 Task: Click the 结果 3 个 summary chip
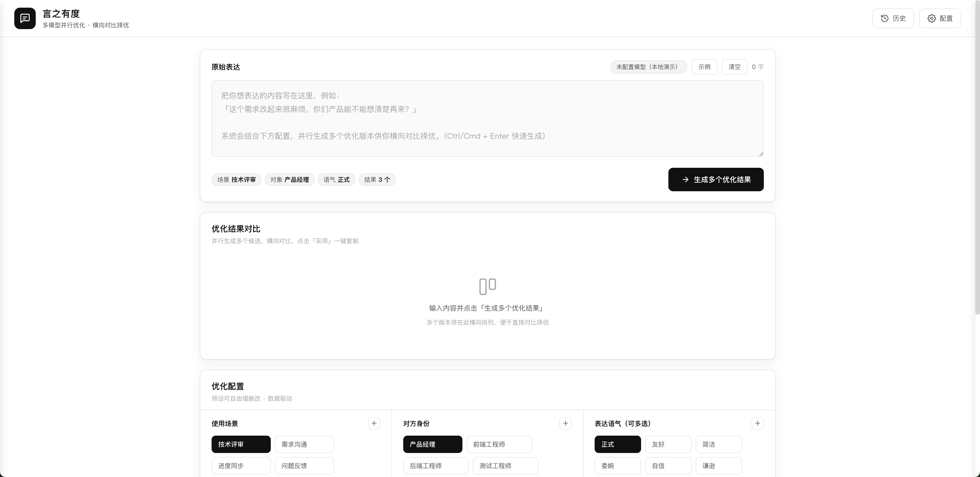pos(377,180)
